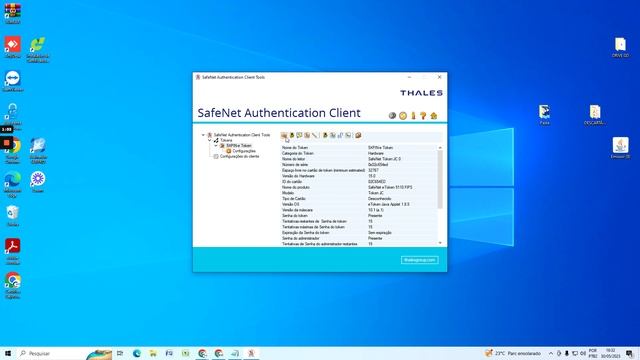
Task: Click the Unlock Token toolbar icon
Action: point(340,135)
